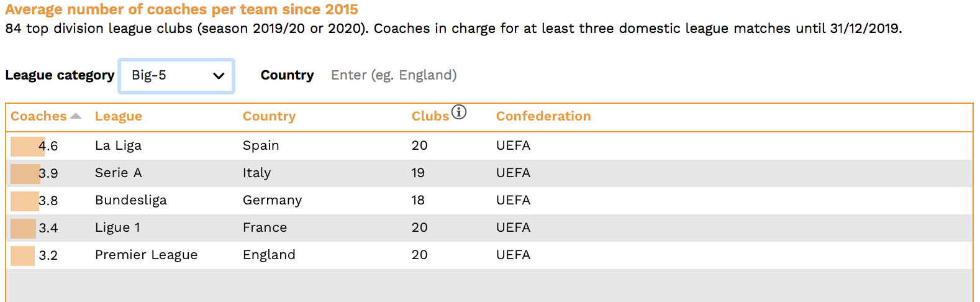Click the Italy country cell

(x=256, y=173)
